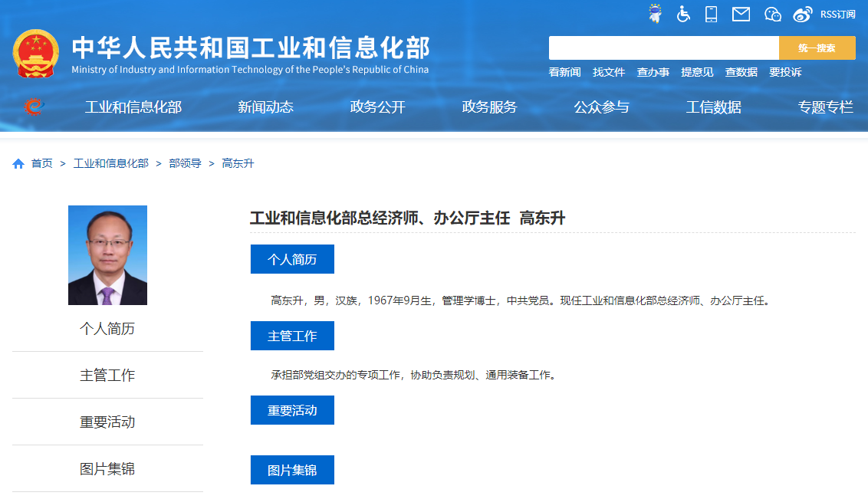Screen dimensions: 868x499
Task: Select 主管工作 in the left sidebar
Action: click(x=107, y=376)
